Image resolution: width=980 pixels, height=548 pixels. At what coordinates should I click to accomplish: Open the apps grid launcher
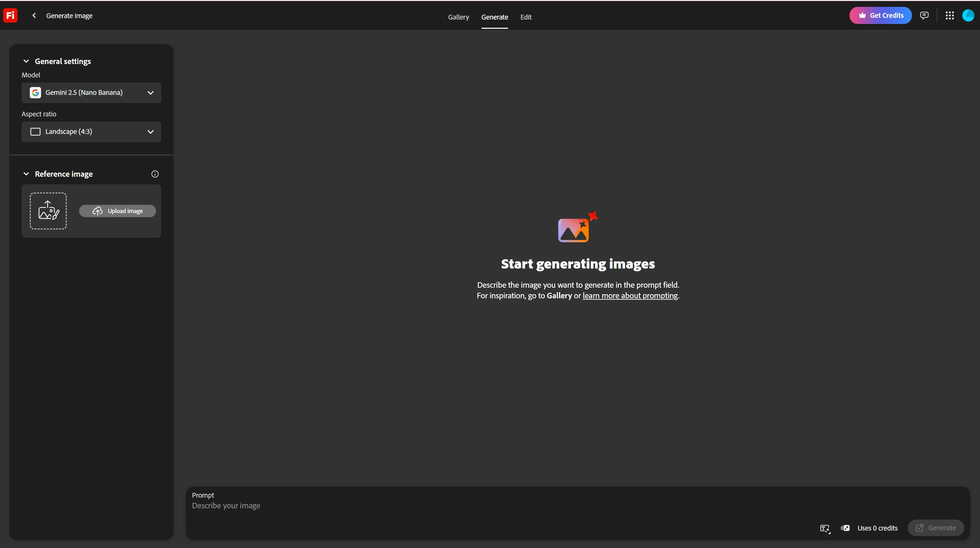tap(950, 16)
